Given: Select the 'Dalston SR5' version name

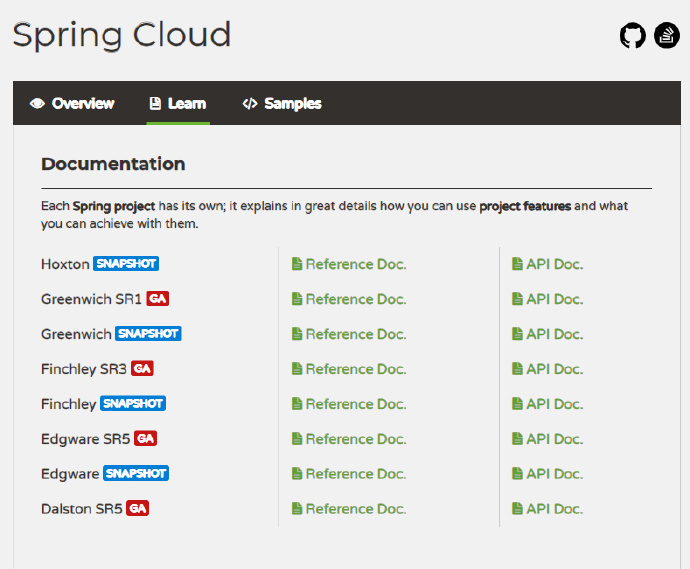Looking at the screenshot, I should point(81,509).
